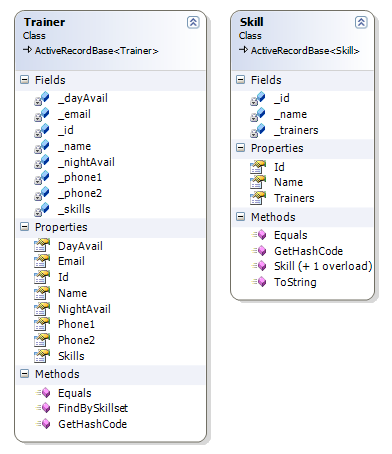
Task: Select the Skill (+ 1 overload) method
Action: coord(323,266)
